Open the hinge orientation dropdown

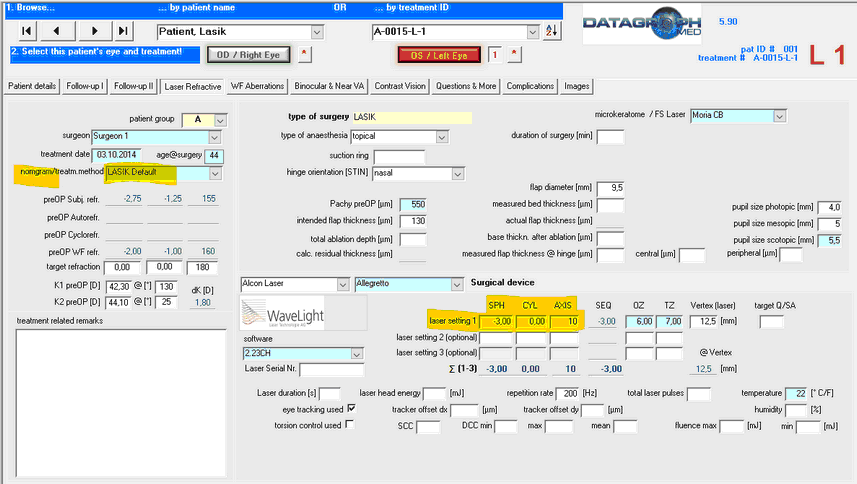pyautogui.click(x=457, y=174)
